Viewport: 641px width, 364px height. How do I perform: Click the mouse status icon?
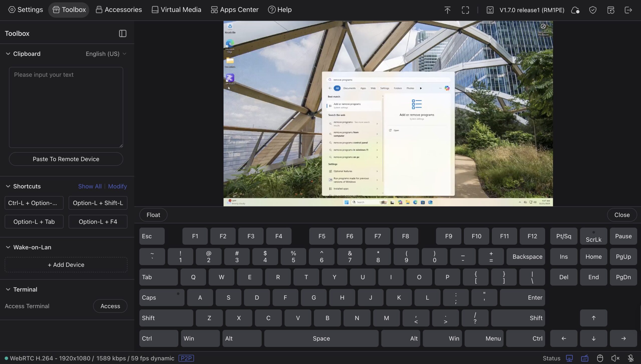600,358
